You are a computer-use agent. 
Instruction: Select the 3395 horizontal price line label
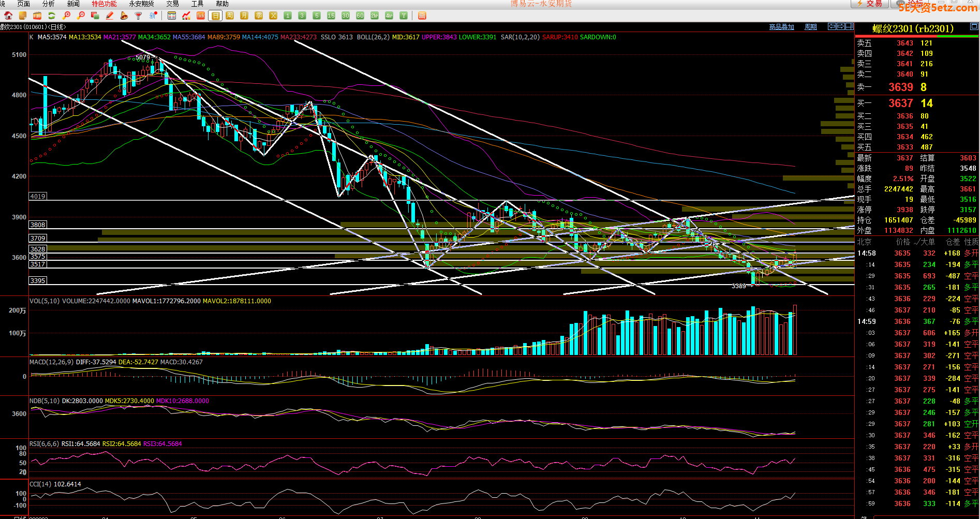point(38,280)
